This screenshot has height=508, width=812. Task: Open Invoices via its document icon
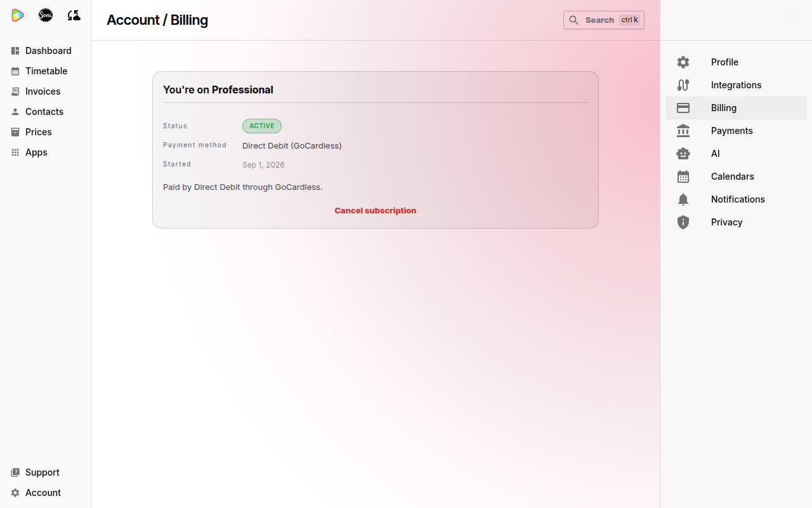[x=15, y=91]
